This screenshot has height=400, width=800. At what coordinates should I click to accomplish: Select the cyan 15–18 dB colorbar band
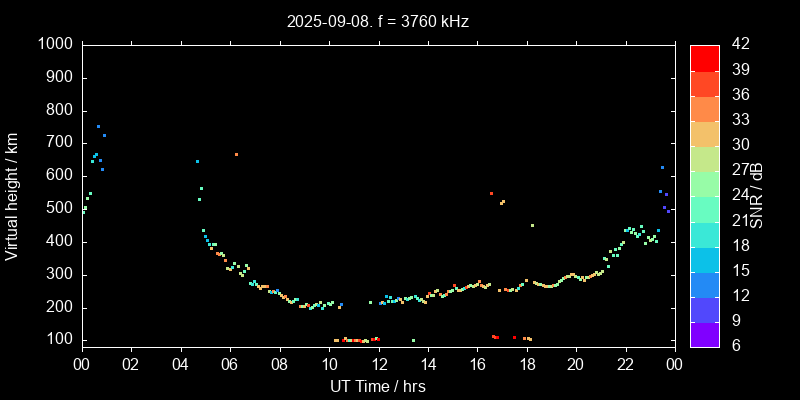[x=704, y=259]
